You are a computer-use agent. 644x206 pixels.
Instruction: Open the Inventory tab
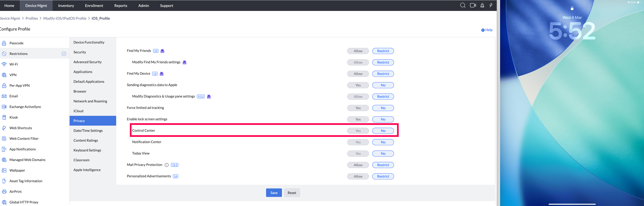(x=66, y=6)
